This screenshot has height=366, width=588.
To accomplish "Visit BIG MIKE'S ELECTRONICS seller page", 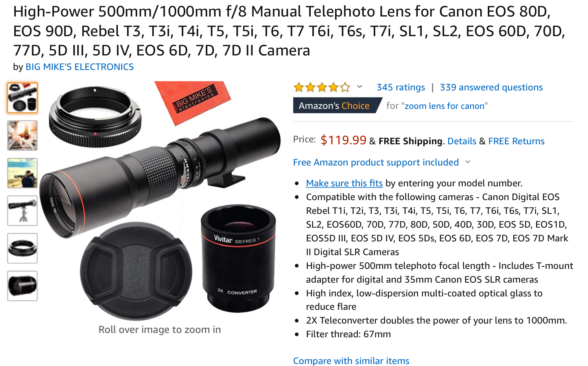I will coord(79,67).
